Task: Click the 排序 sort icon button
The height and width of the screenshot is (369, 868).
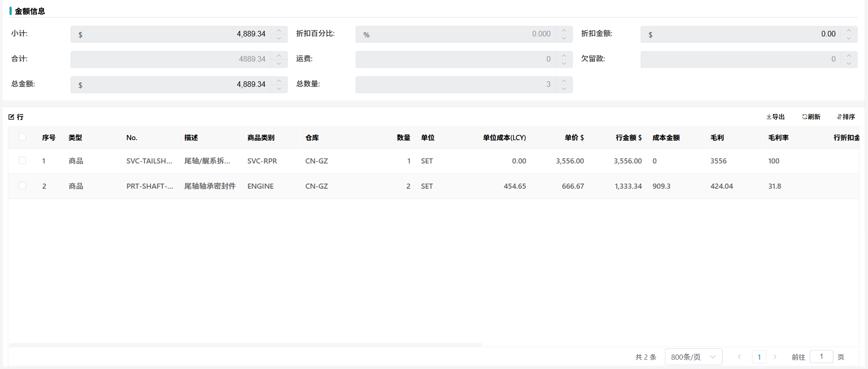Action: 846,117
